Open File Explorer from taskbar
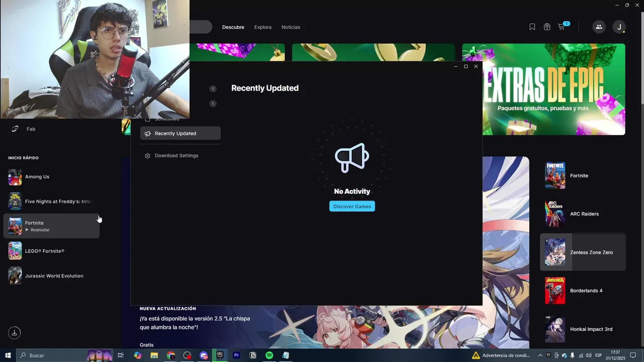Screen dimensions: 644x362 (x=154, y=355)
